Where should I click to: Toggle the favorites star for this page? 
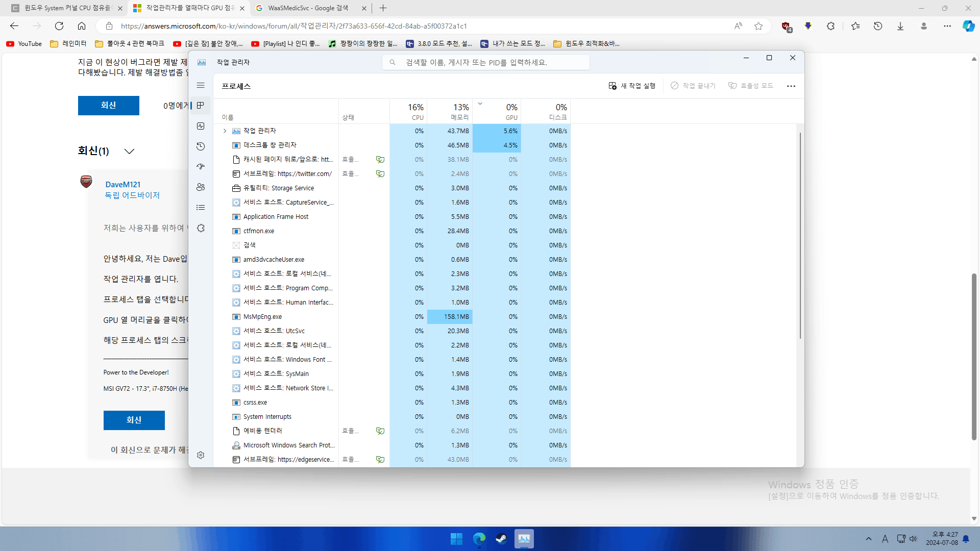(758, 26)
